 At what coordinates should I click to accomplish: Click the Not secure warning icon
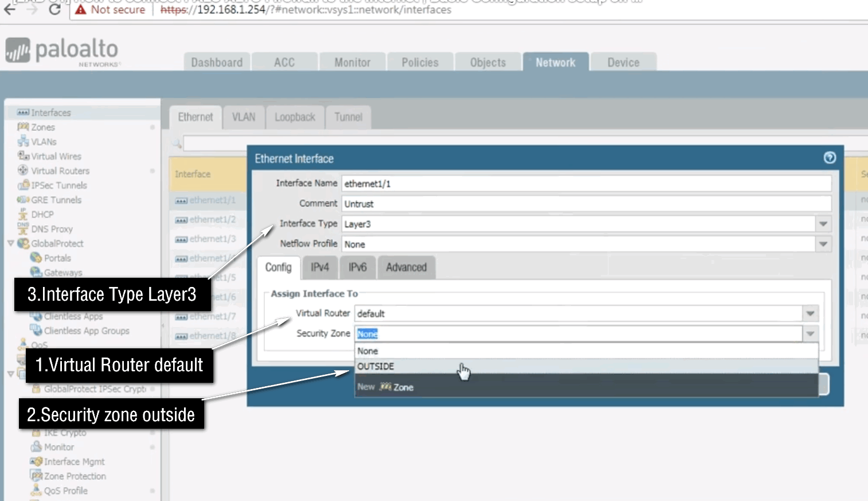pos(80,10)
